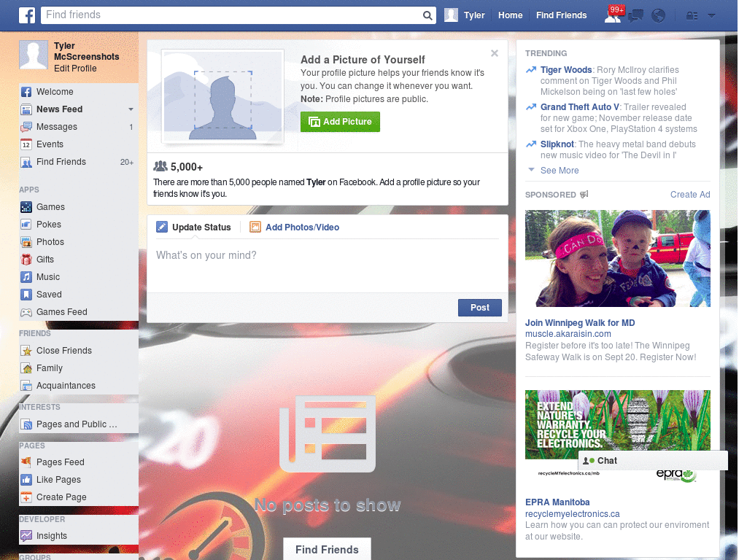
Task: Dismiss the Add a Picture of Yourself card
Action: 495,53
